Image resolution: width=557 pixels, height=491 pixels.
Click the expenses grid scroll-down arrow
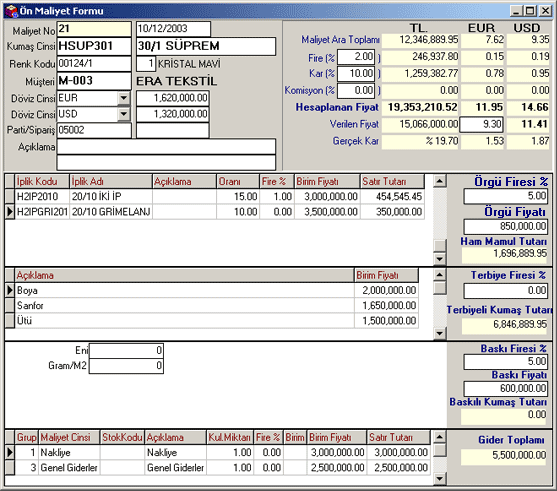click(x=440, y=479)
